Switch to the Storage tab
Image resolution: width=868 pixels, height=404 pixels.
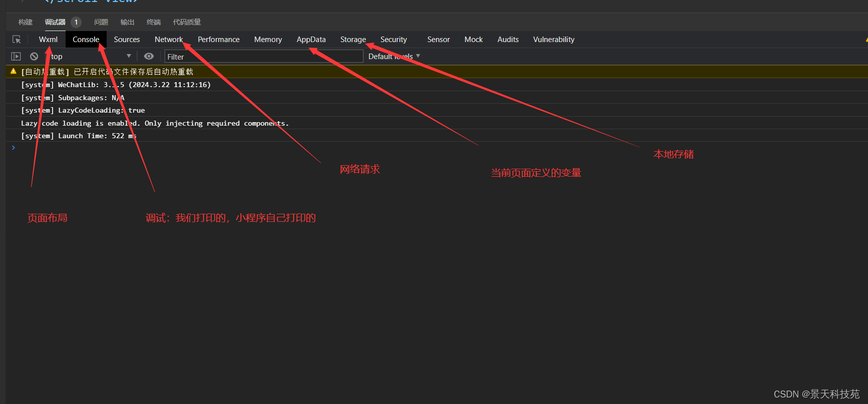click(x=353, y=40)
